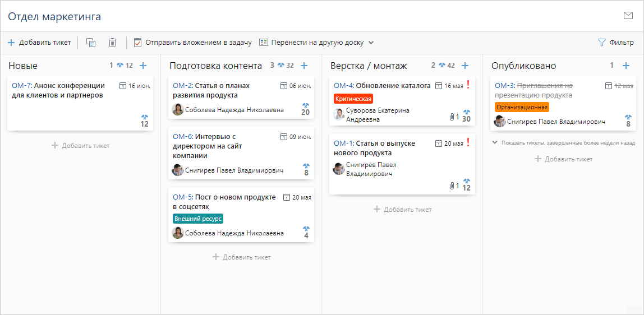This screenshot has width=644, height=315.
Task: Click the date 16 июн. on ОМ-7
Action: click(139, 86)
